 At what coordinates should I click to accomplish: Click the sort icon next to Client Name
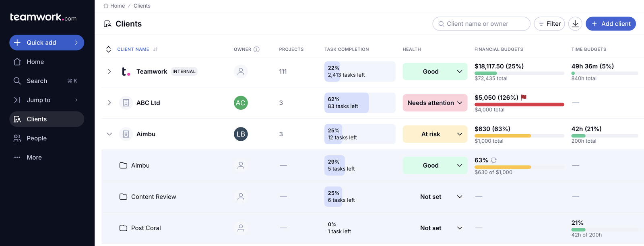pos(155,49)
